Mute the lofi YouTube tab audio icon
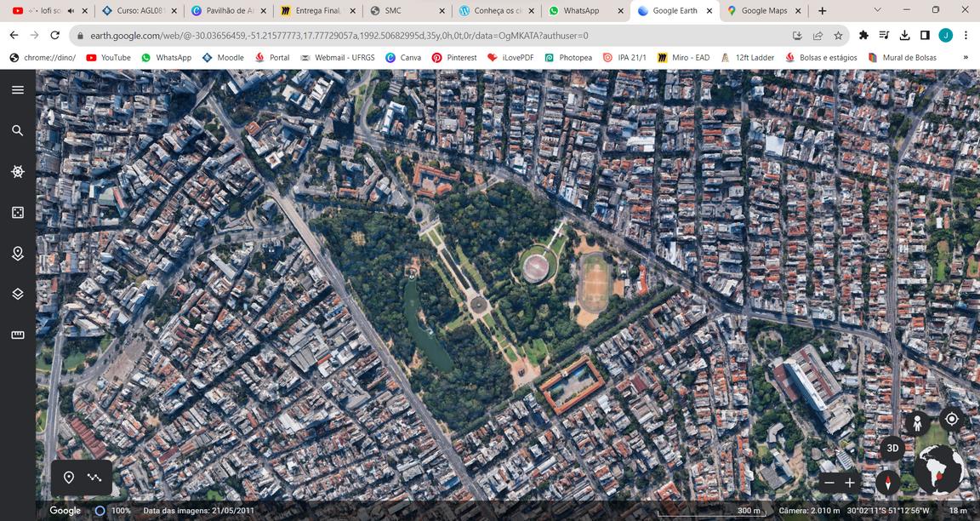This screenshot has width=980, height=521. [70, 10]
